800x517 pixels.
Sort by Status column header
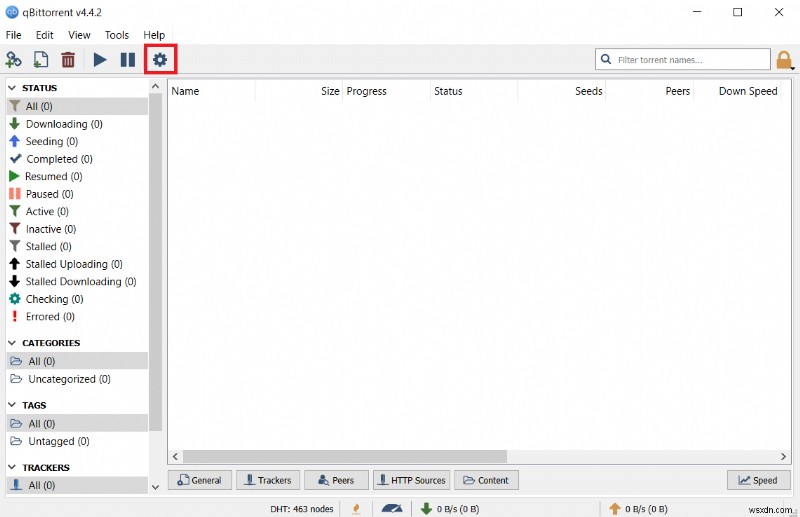click(x=474, y=91)
